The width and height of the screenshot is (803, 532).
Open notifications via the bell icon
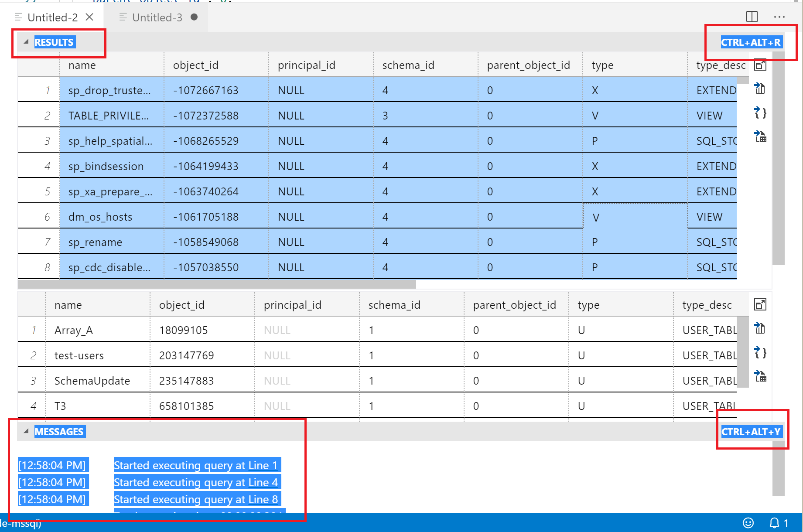click(x=775, y=523)
